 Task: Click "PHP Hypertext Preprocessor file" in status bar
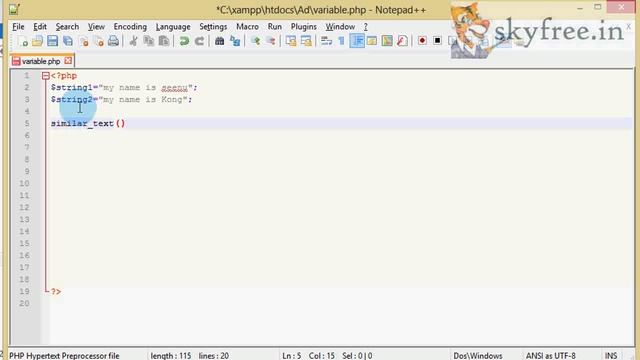point(64,356)
